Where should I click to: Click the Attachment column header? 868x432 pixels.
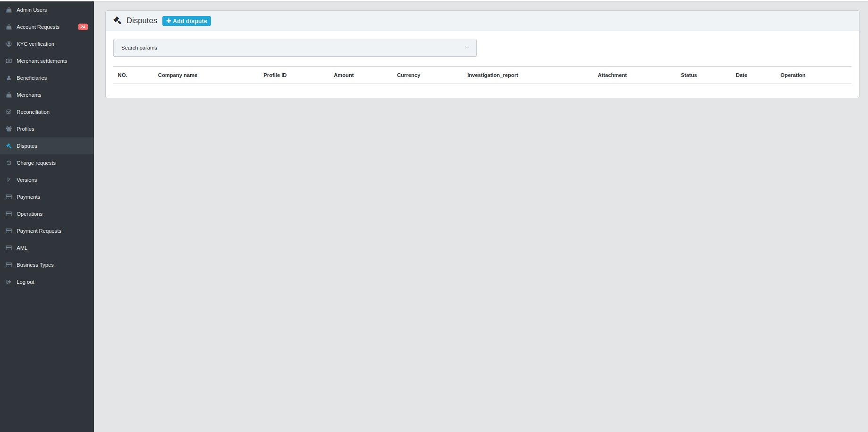click(x=612, y=75)
